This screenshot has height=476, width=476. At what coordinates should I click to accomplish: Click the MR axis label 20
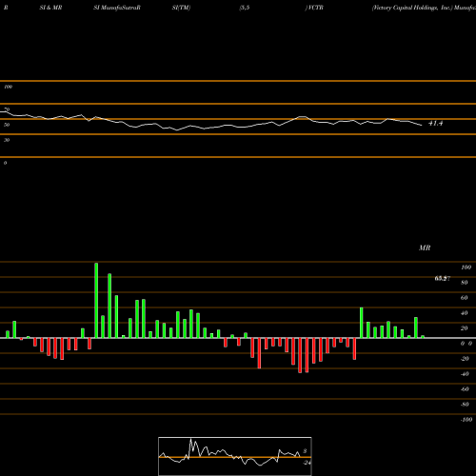tap(465, 328)
